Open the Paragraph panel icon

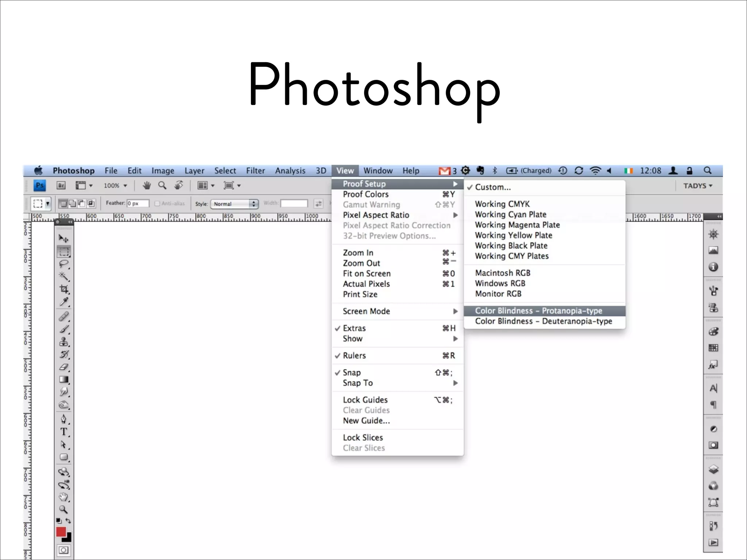(713, 405)
